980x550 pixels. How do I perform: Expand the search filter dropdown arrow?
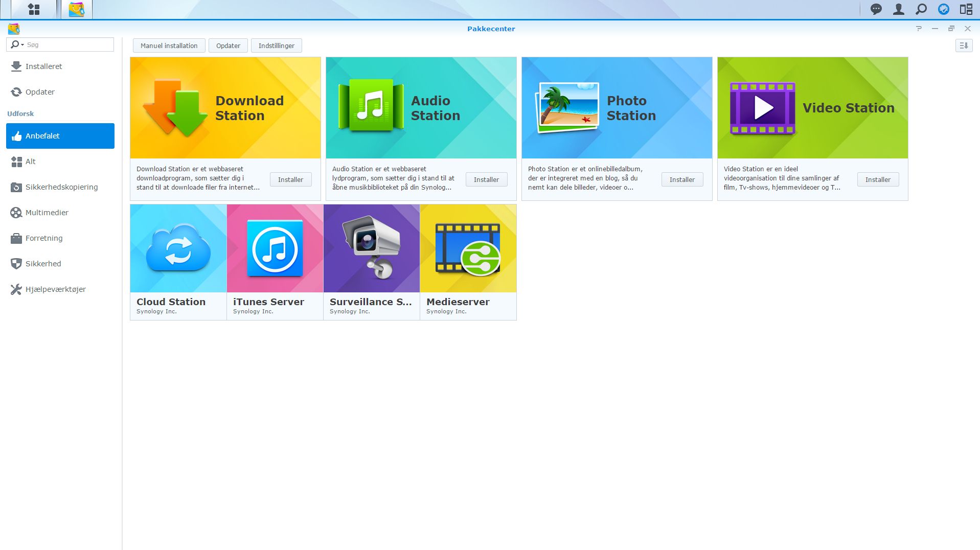pyautogui.click(x=22, y=45)
